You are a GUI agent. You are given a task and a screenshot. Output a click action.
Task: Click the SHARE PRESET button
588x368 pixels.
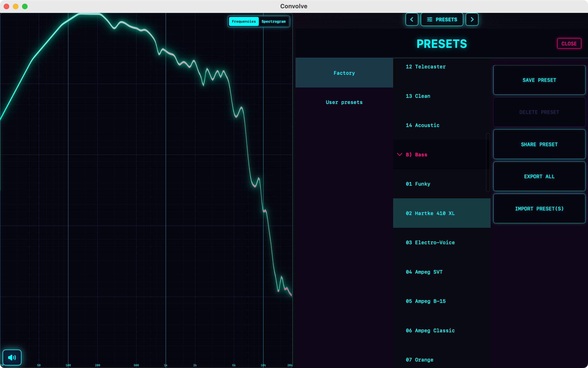[539, 144]
